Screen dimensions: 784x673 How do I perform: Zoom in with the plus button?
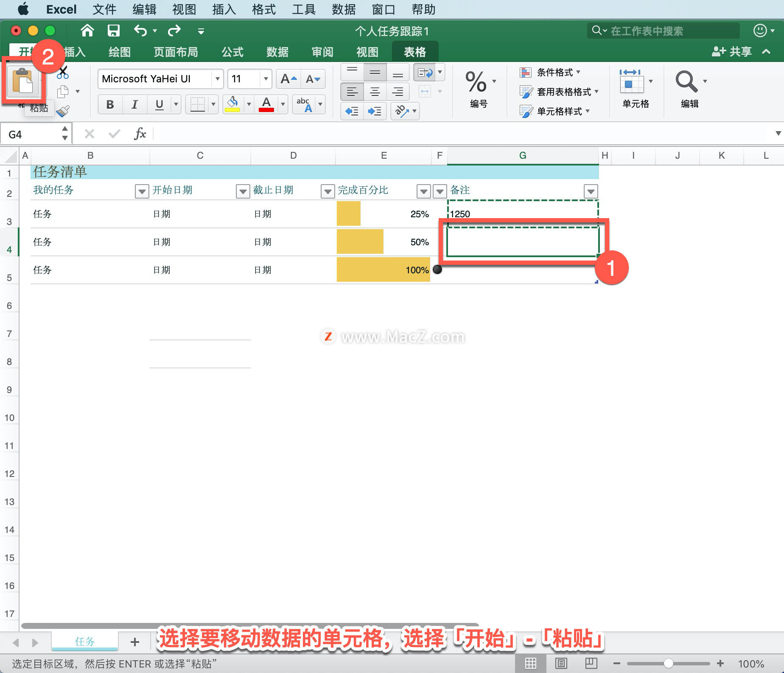pyautogui.click(x=720, y=663)
